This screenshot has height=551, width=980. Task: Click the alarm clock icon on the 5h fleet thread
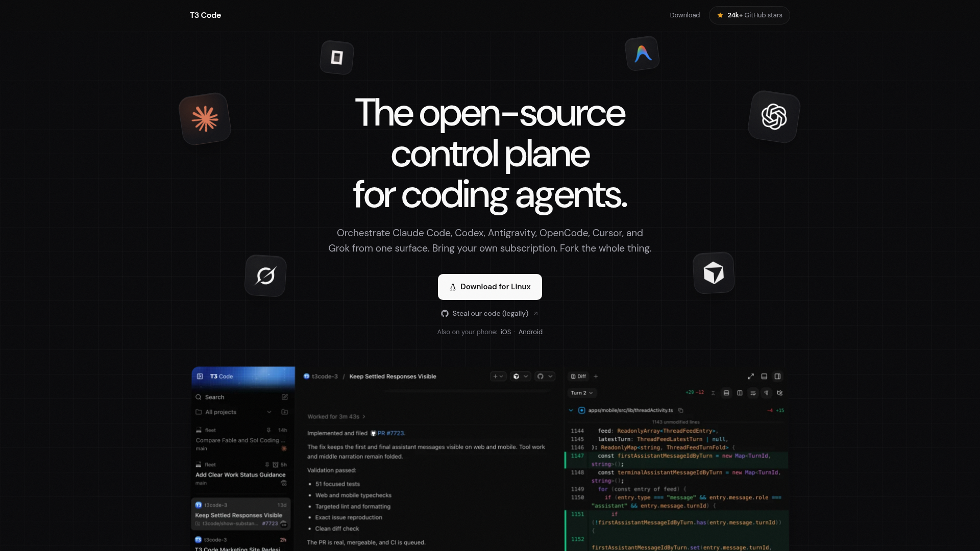coord(276,465)
